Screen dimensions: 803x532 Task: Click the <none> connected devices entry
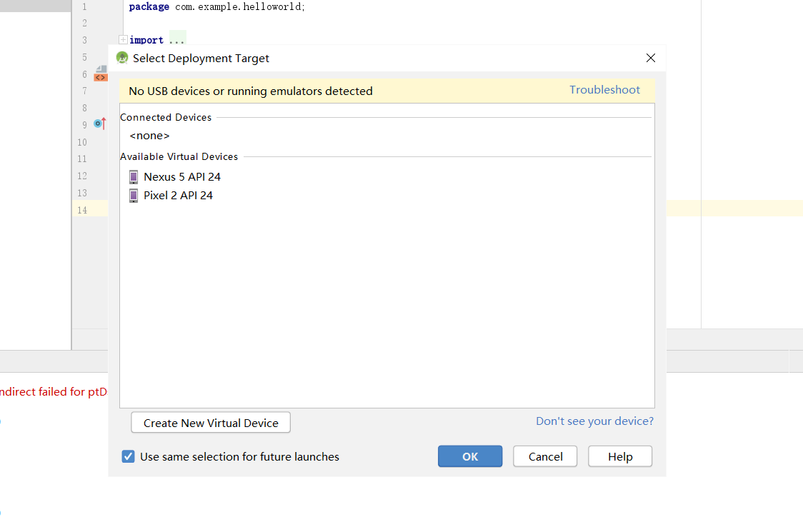[149, 136]
